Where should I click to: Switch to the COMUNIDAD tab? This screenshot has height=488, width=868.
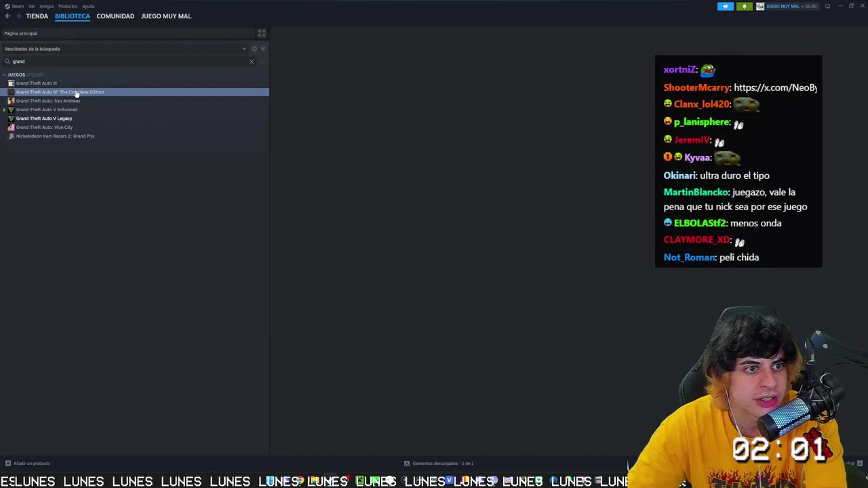115,16
